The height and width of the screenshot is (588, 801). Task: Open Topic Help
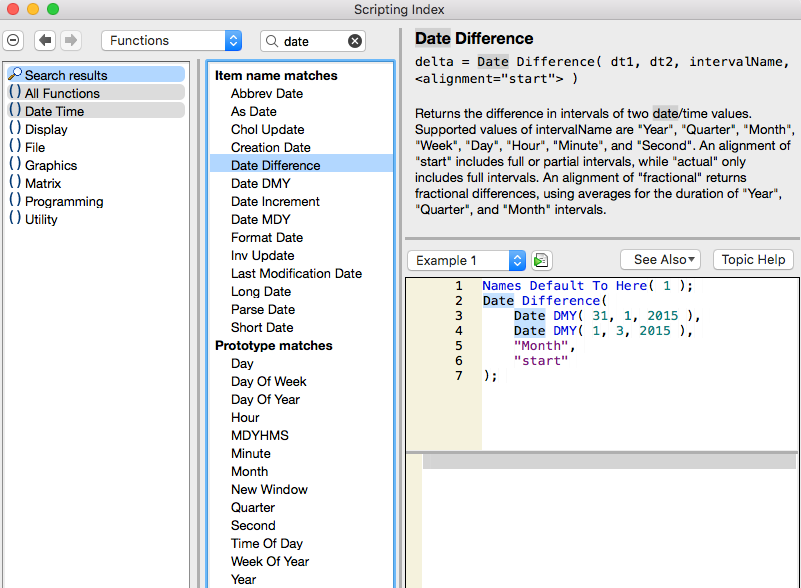click(x=753, y=260)
